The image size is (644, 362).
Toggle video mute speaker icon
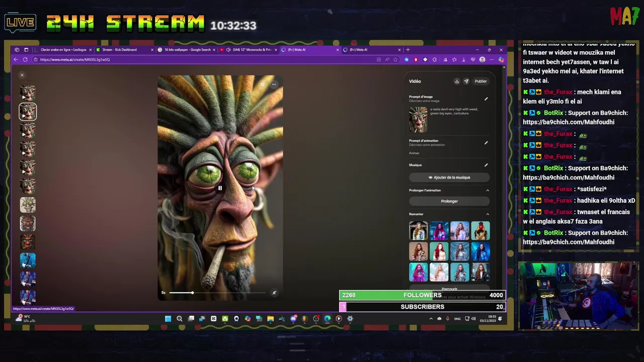pyautogui.click(x=274, y=293)
